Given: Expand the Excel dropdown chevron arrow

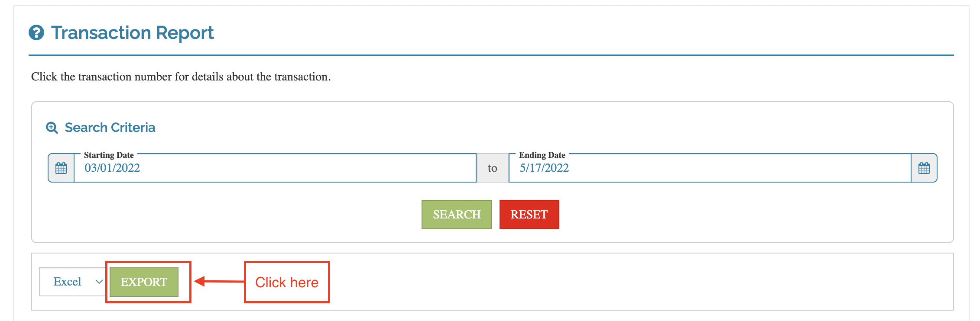Looking at the screenshot, I should click(99, 282).
